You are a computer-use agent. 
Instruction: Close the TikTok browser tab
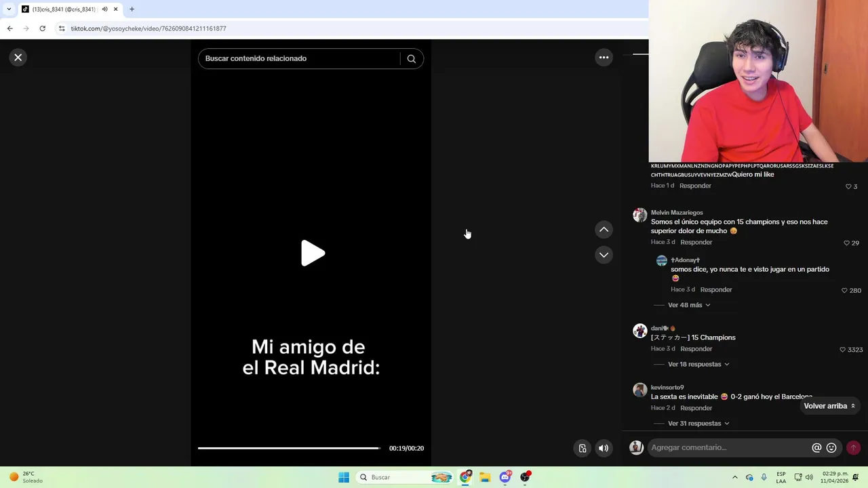point(115,9)
